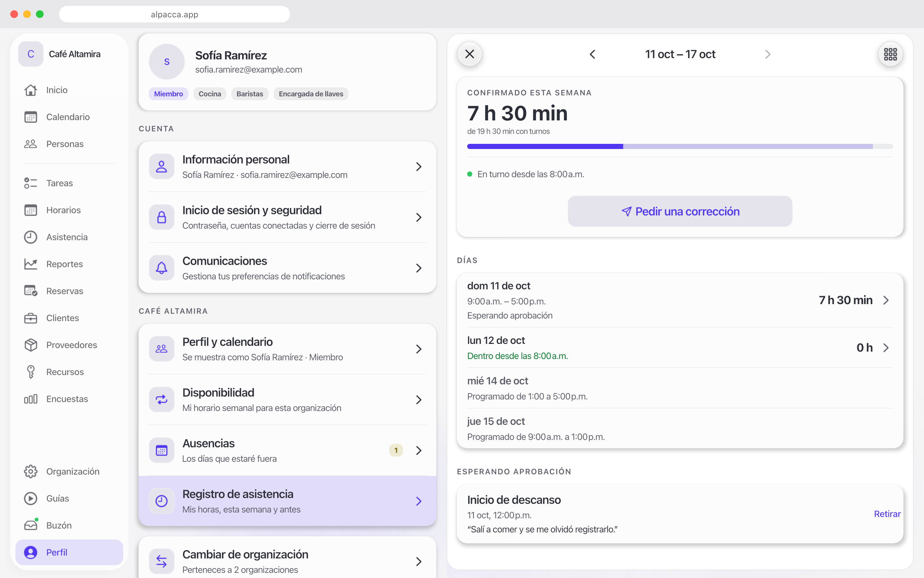Select Recursos key item

[x=69, y=372]
